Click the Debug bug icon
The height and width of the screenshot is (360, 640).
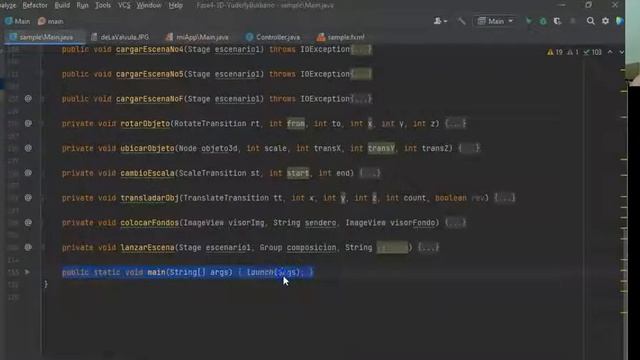pyautogui.click(x=543, y=21)
